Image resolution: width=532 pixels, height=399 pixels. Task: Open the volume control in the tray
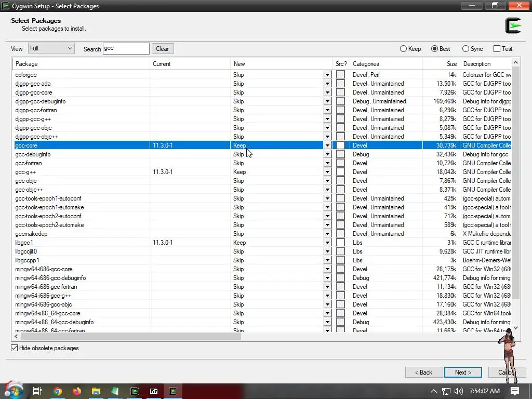pos(458,391)
